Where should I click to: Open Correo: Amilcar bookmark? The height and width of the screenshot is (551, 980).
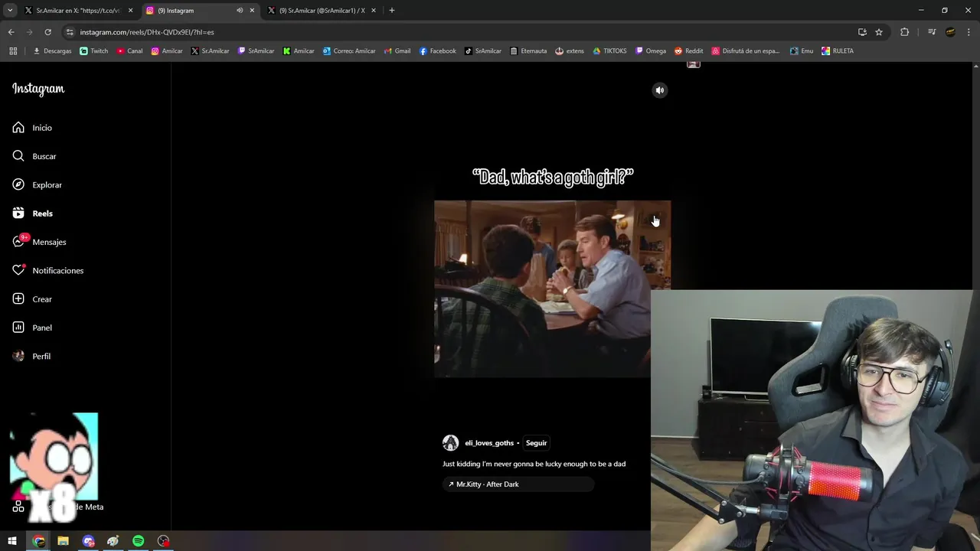[x=349, y=51]
